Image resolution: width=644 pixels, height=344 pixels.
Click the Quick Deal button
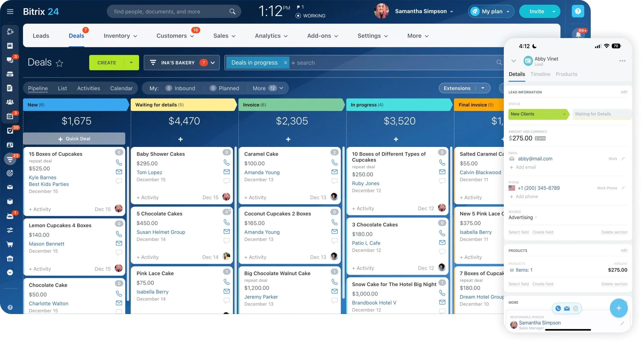point(74,139)
